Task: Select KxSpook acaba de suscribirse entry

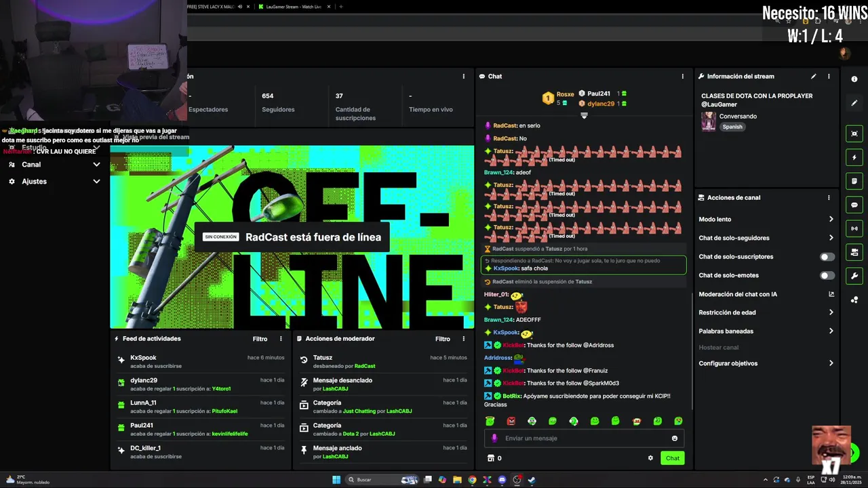Action: [x=201, y=361]
